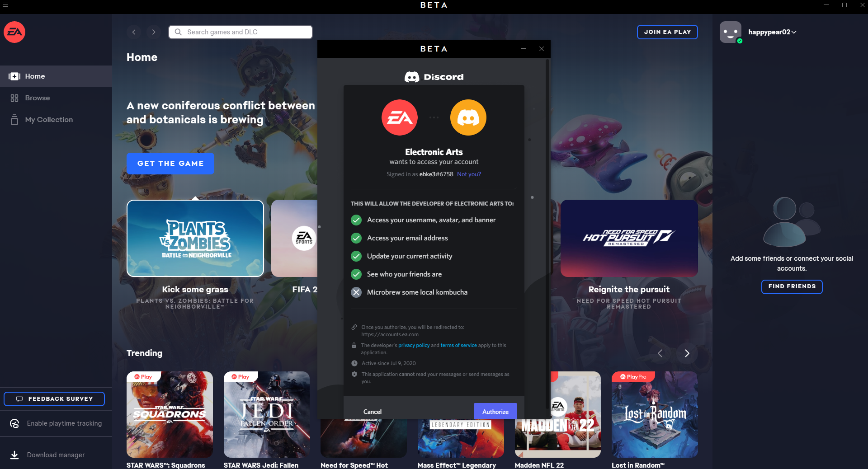The height and width of the screenshot is (469, 868).
Task: Open the Download manager
Action: pyautogui.click(x=56, y=455)
